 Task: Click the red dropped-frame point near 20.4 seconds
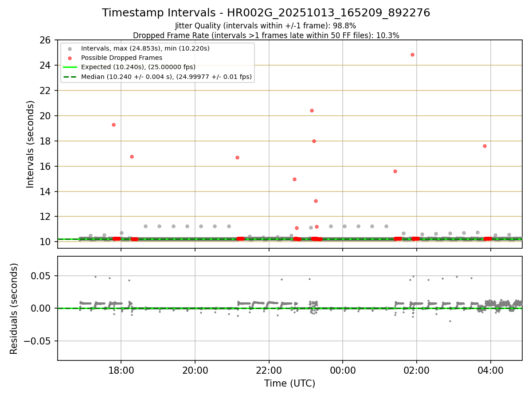pyautogui.click(x=312, y=110)
